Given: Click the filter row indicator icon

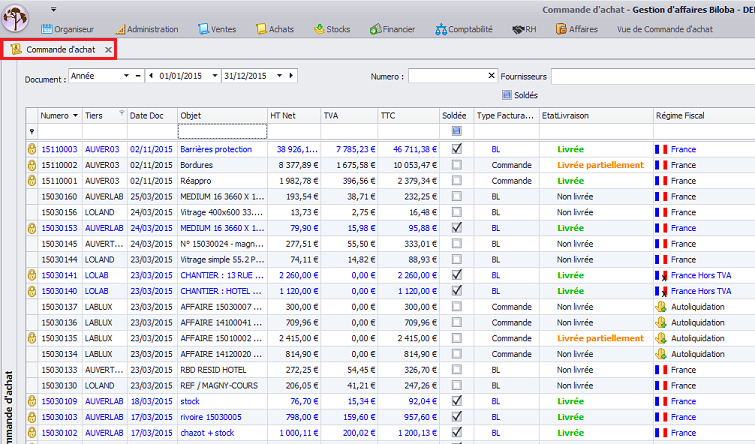Looking at the screenshot, I should [32, 131].
